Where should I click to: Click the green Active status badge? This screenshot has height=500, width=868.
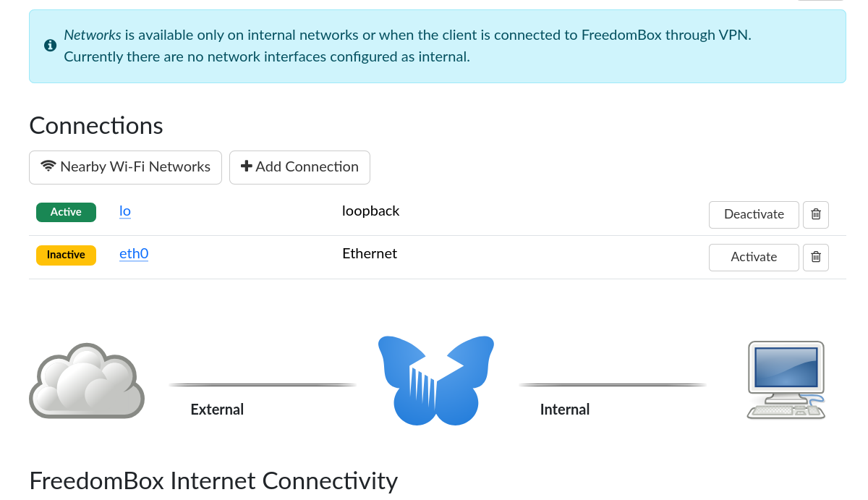tap(66, 212)
